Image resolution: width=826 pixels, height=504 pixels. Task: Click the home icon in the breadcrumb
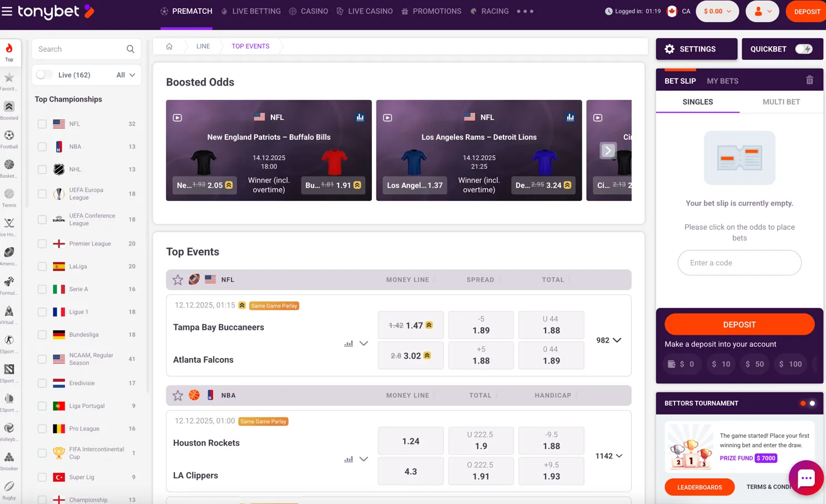(169, 46)
